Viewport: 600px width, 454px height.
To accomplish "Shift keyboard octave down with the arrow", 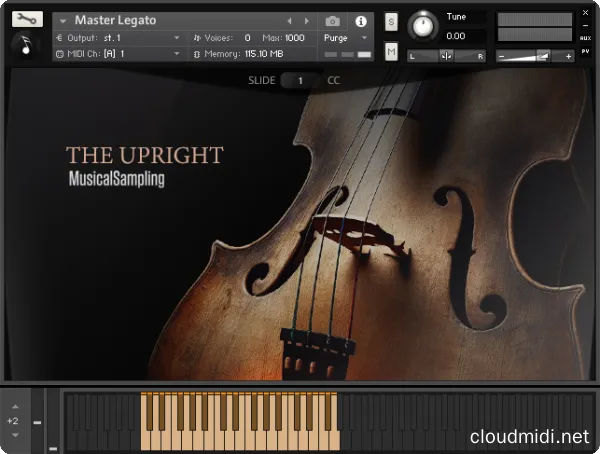I will tap(15, 435).
